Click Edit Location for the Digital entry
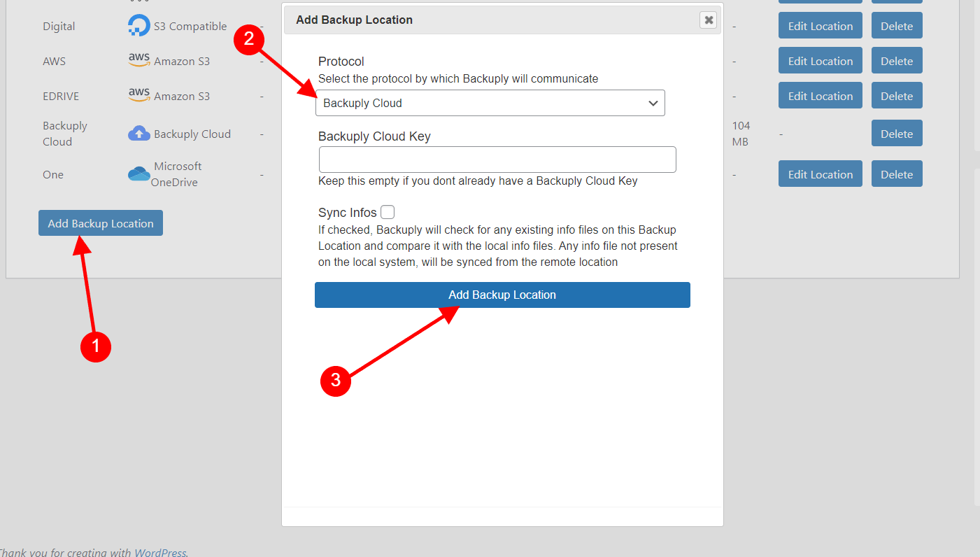 [x=820, y=25]
